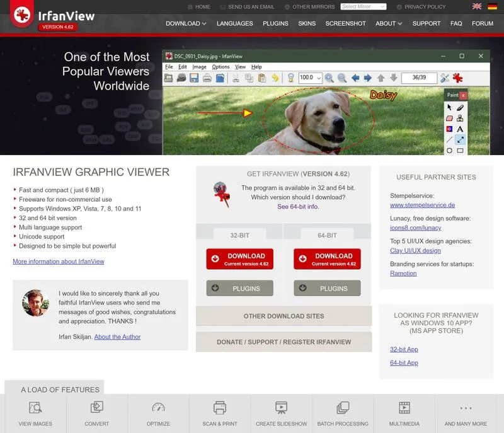This screenshot has width=504, height=433.
Task: Open the Select Mirror dropdown
Action: point(364,6)
